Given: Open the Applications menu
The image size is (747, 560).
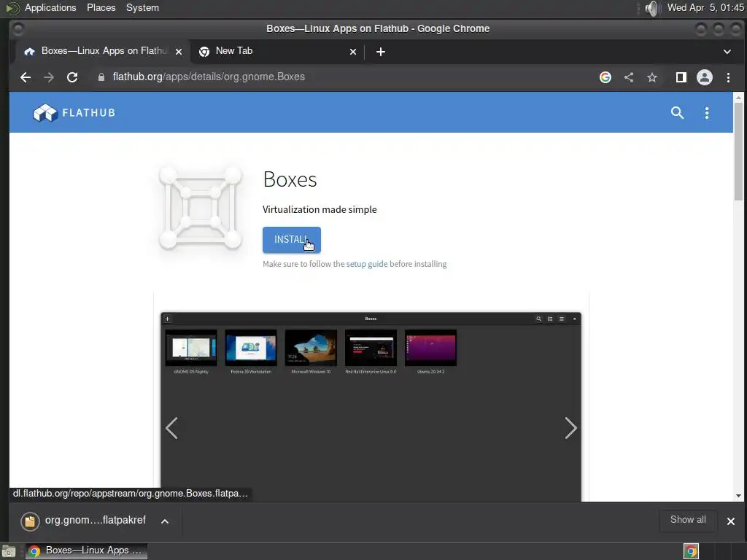Looking at the screenshot, I should [x=50, y=7].
